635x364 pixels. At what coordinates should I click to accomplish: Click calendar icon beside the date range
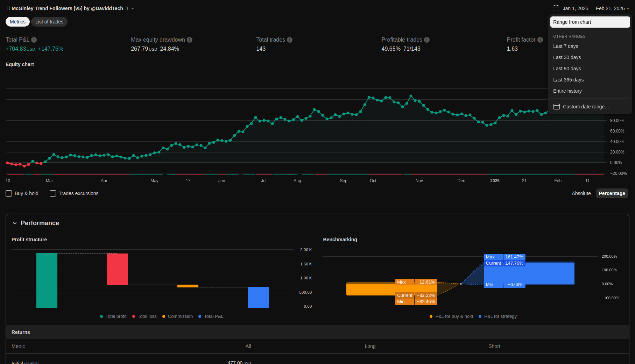click(556, 8)
